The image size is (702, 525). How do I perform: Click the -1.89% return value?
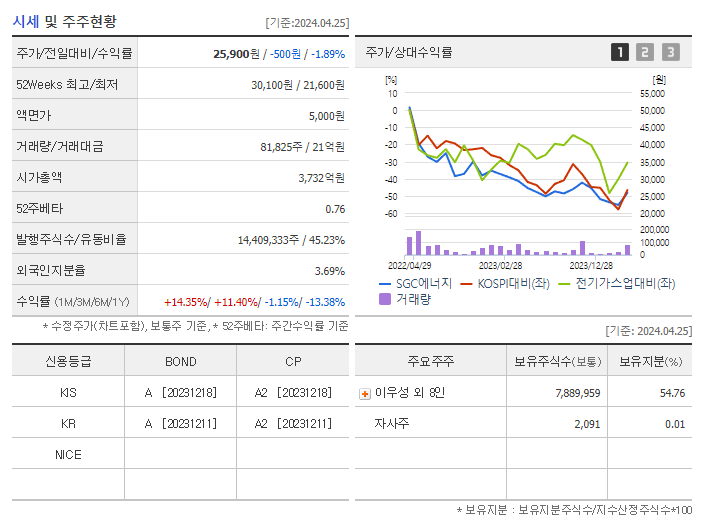(328, 54)
